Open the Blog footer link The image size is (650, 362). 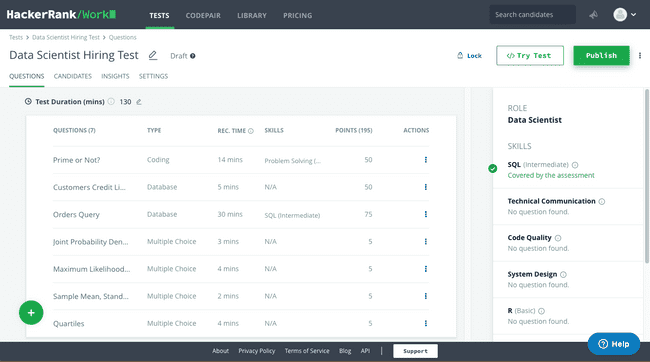pyautogui.click(x=345, y=351)
